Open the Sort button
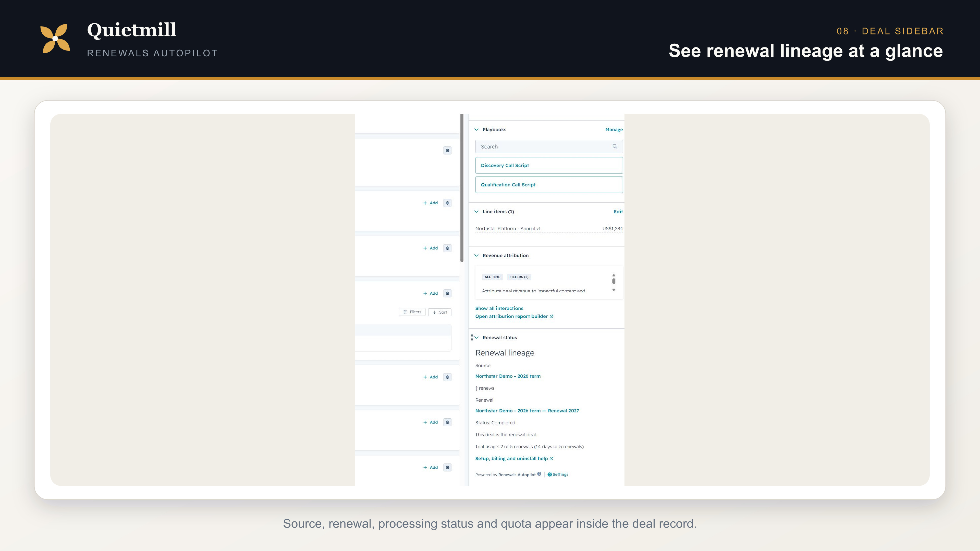 coord(439,312)
